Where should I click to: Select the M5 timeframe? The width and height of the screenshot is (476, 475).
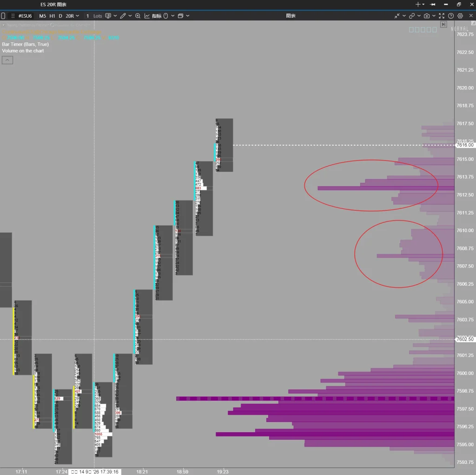(42, 16)
